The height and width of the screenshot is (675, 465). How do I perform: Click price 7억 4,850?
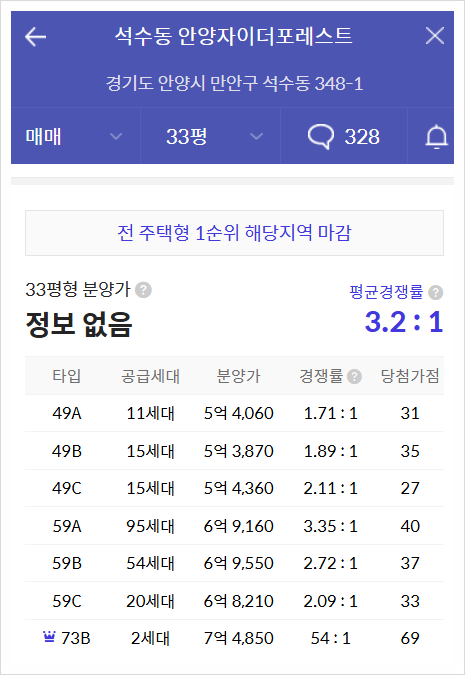(x=239, y=638)
